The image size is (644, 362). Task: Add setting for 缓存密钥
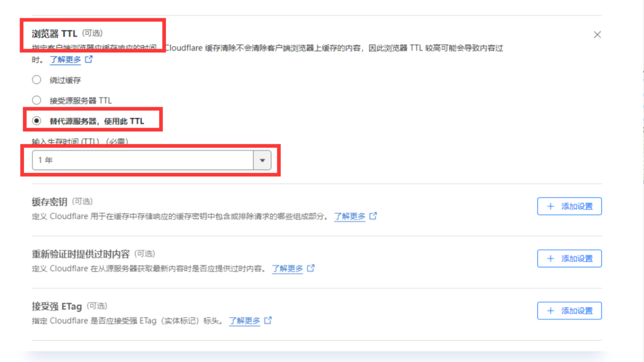point(569,206)
